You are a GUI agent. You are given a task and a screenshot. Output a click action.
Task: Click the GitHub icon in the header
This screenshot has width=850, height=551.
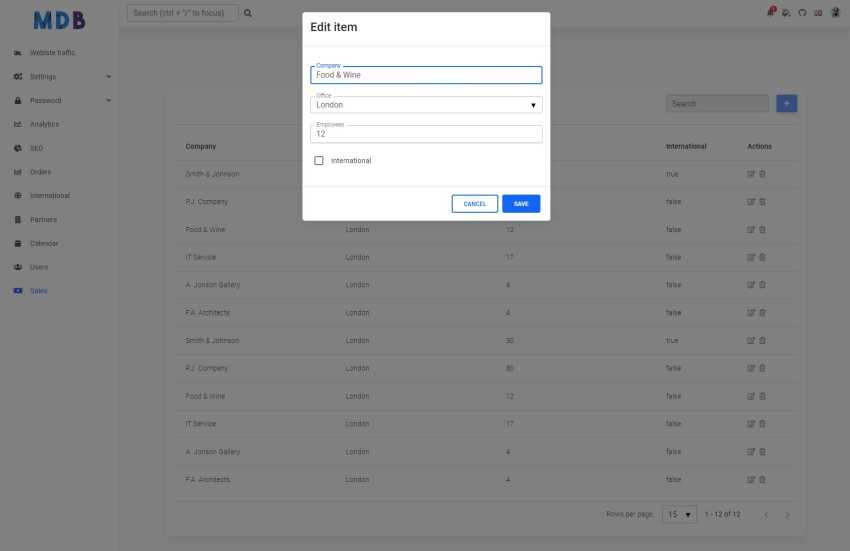point(802,12)
